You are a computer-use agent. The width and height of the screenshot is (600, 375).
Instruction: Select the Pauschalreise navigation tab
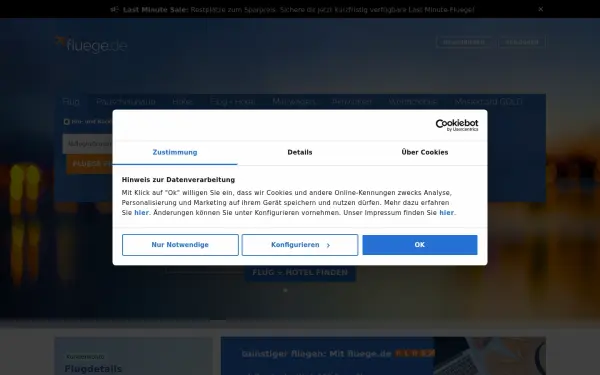(x=126, y=102)
